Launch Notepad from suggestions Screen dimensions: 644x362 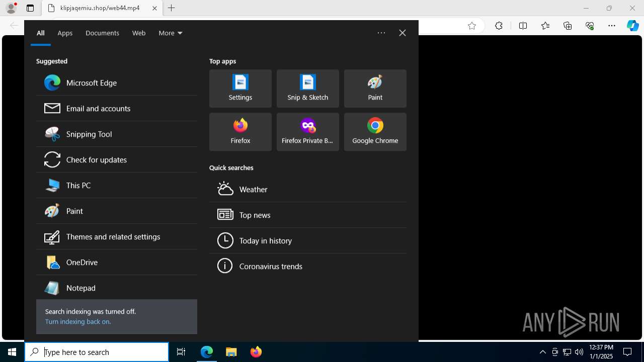click(117, 288)
